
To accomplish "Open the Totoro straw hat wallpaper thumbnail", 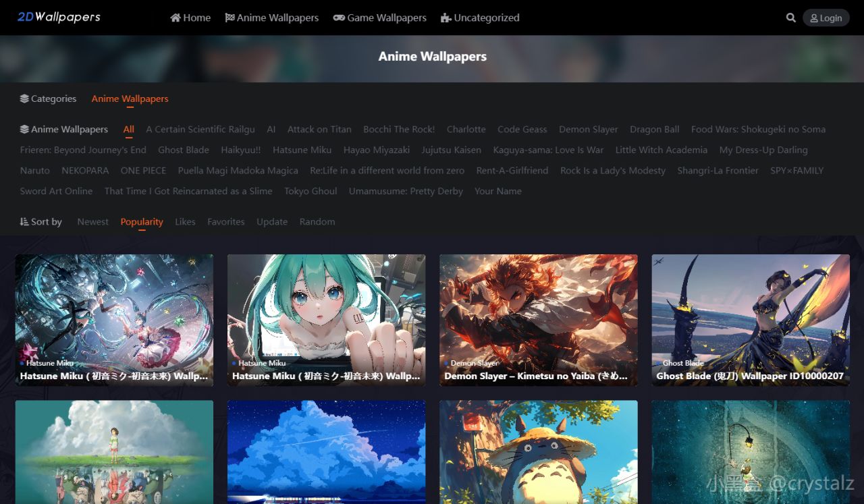I will pyautogui.click(x=538, y=452).
